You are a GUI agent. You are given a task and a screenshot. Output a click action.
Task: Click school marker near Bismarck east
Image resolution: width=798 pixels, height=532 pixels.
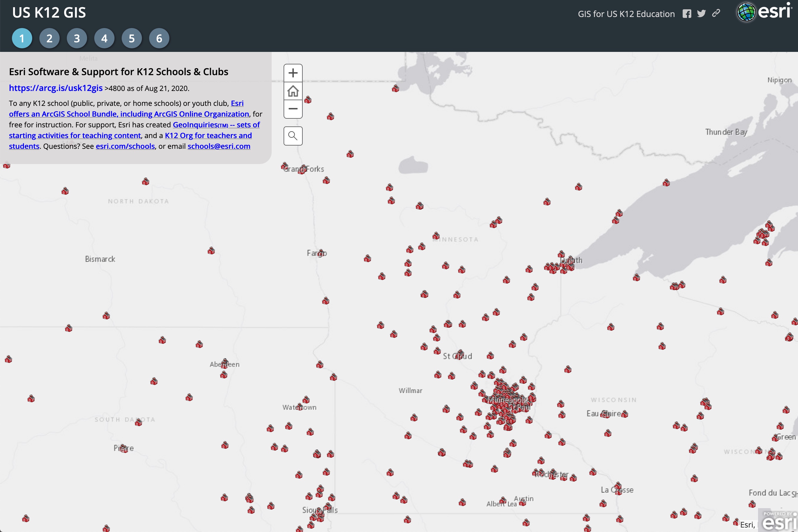coord(211,251)
